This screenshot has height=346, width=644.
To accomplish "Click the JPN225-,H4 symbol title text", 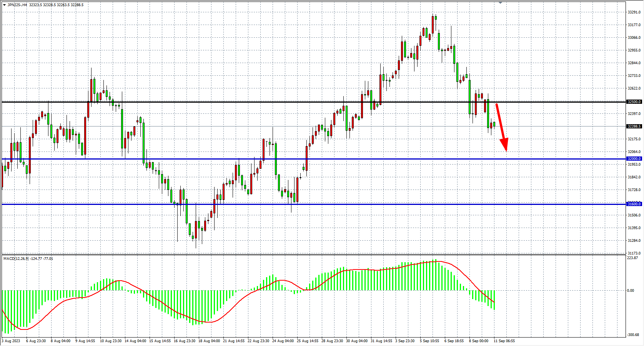I will click(17, 5).
